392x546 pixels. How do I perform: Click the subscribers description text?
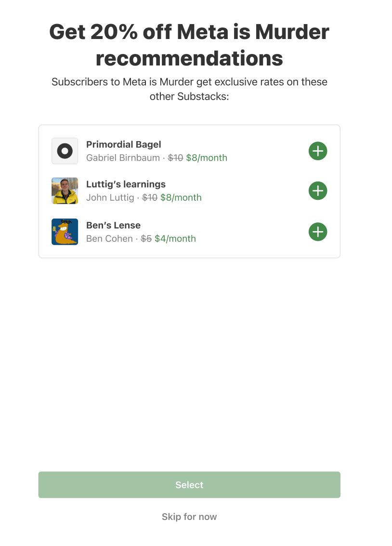[189, 89]
